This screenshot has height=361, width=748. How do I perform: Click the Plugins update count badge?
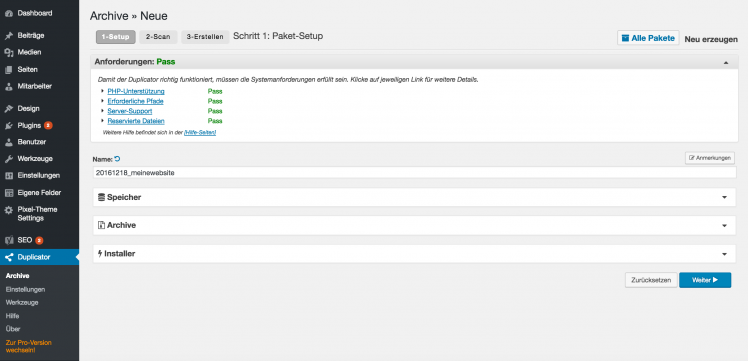pyautogui.click(x=48, y=125)
